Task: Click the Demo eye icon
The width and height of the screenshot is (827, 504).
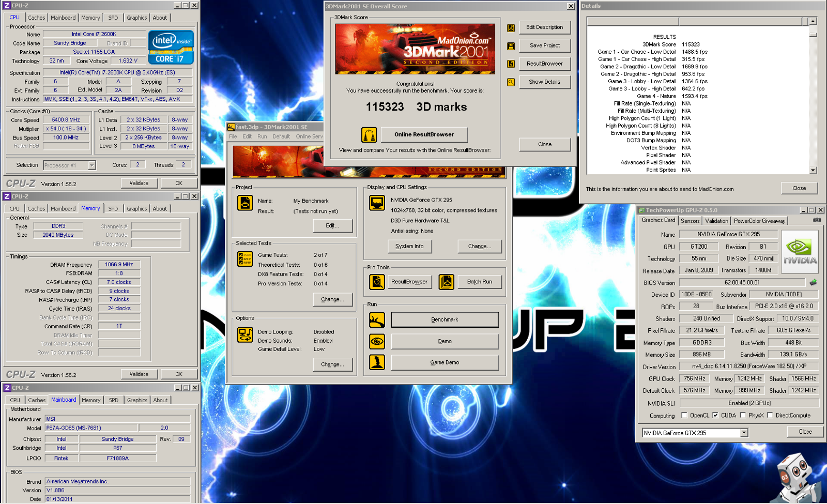Action: coord(377,341)
